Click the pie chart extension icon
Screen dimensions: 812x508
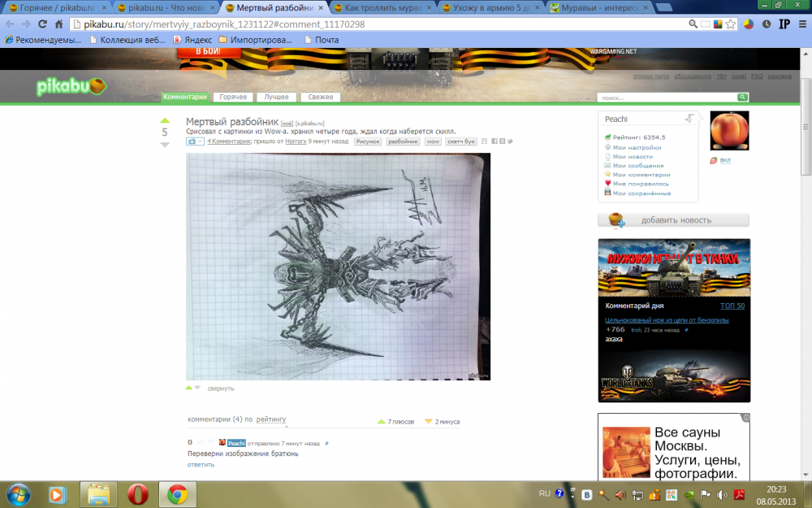click(x=749, y=24)
